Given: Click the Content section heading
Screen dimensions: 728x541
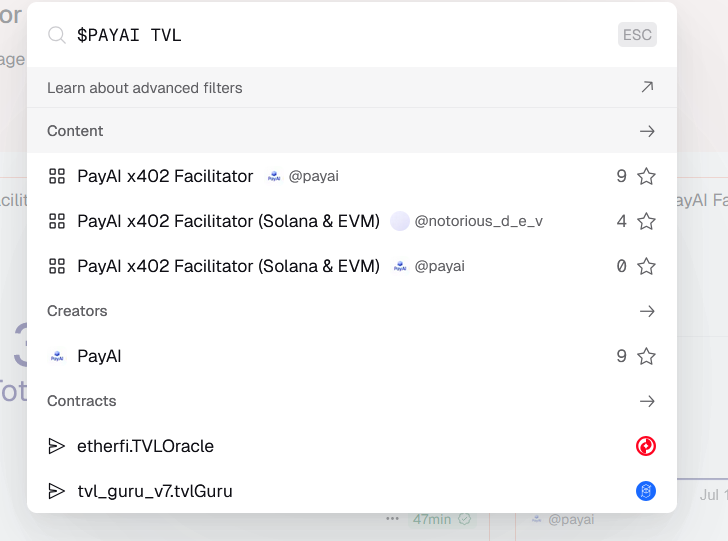Looking at the screenshot, I should [x=75, y=131].
